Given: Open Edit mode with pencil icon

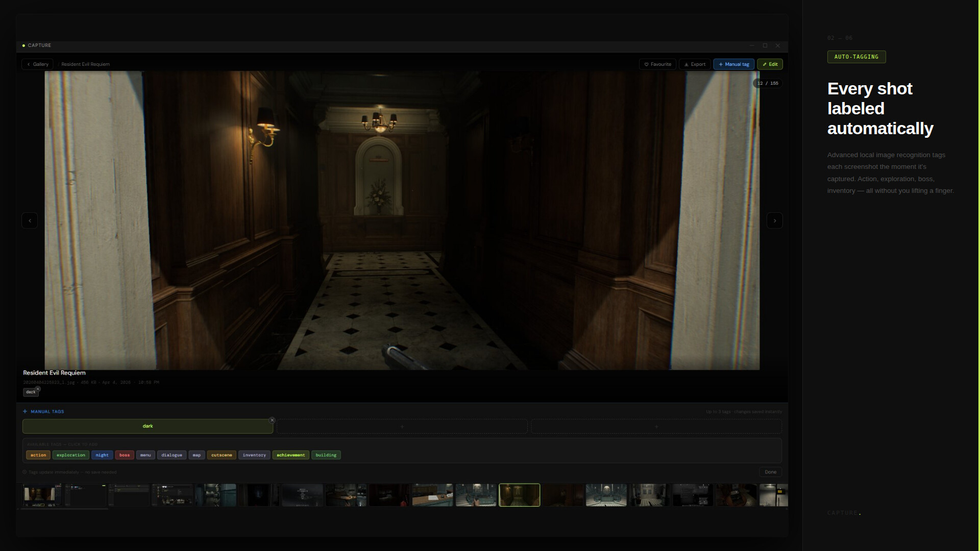Looking at the screenshot, I should [x=770, y=64].
